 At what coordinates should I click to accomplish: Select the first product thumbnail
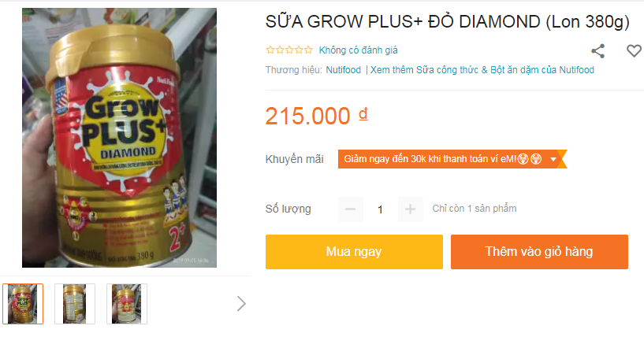point(23,304)
